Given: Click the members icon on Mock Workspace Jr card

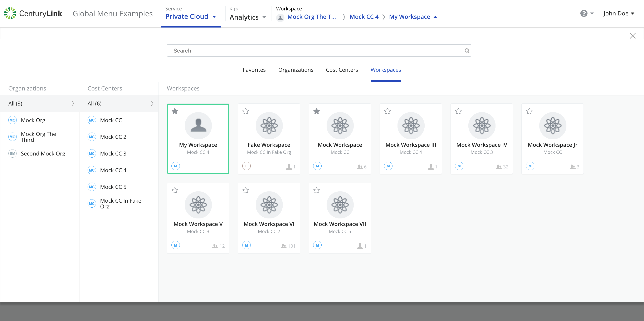Looking at the screenshot, I should pyautogui.click(x=572, y=167).
